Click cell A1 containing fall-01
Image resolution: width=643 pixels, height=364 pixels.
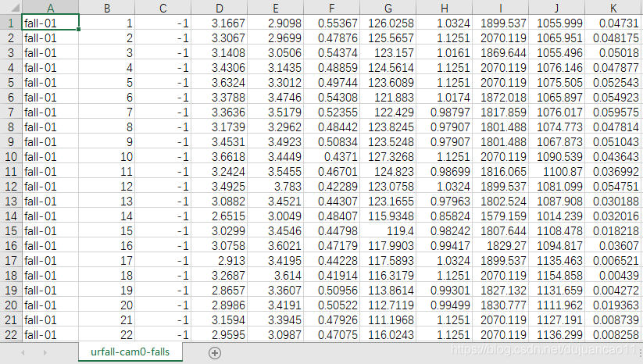pyautogui.click(x=50, y=23)
